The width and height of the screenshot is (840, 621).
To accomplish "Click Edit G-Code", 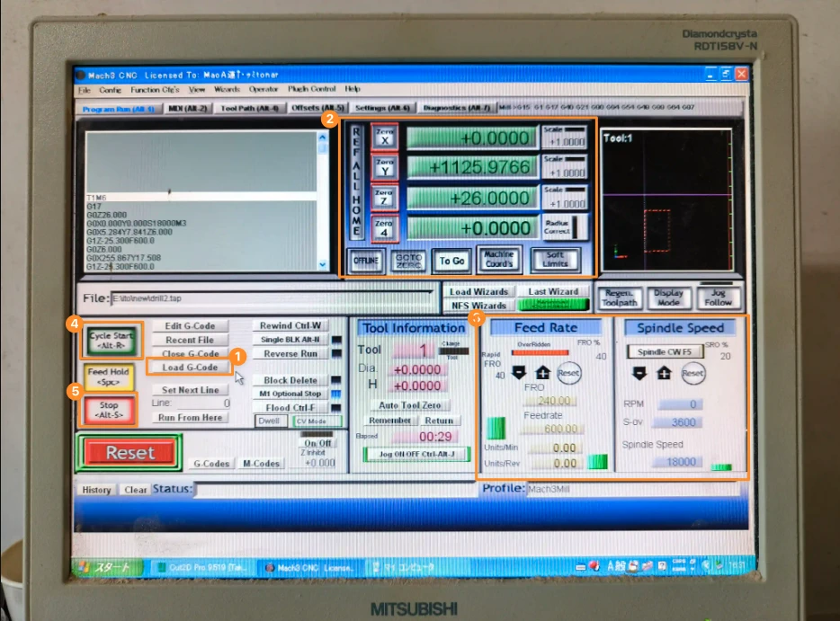I will click(190, 325).
